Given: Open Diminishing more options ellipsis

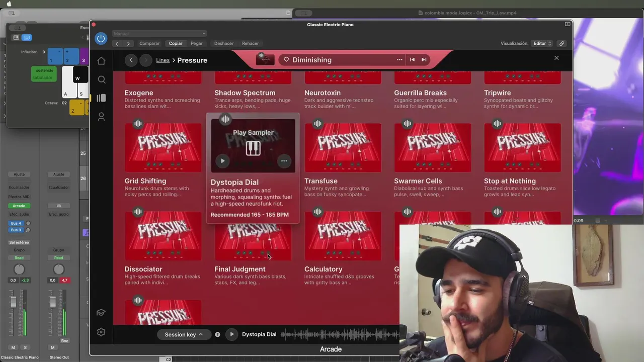Looking at the screenshot, I should pos(399,60).
